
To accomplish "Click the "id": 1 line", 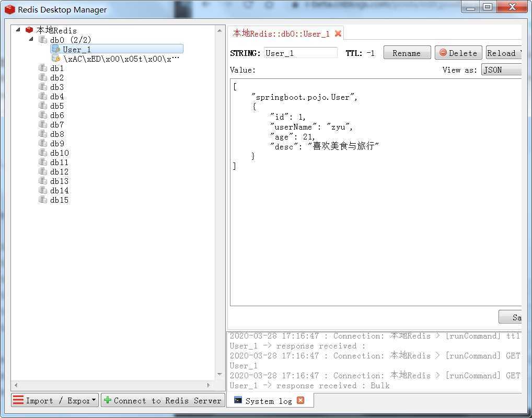I will 288,117.
